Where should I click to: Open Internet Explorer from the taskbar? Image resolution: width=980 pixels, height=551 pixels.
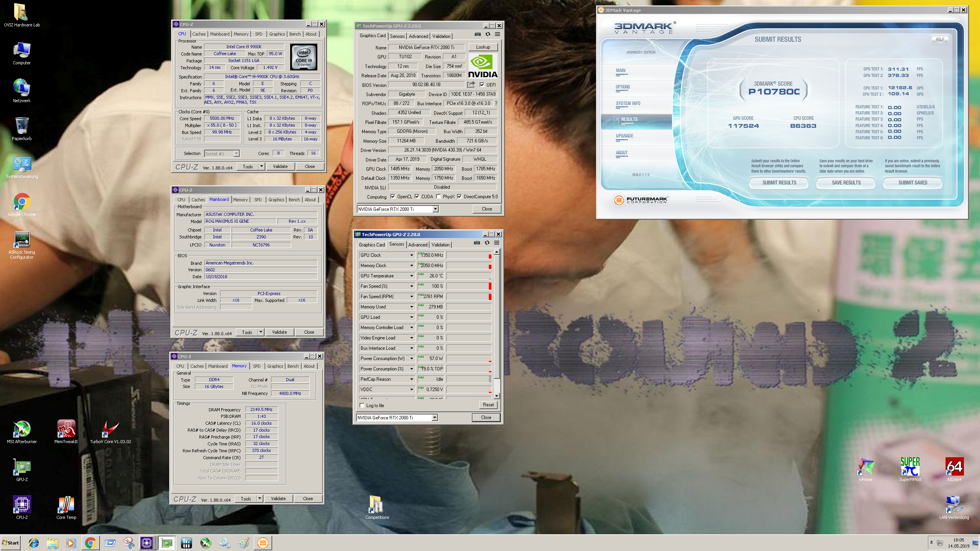(34, 543)
